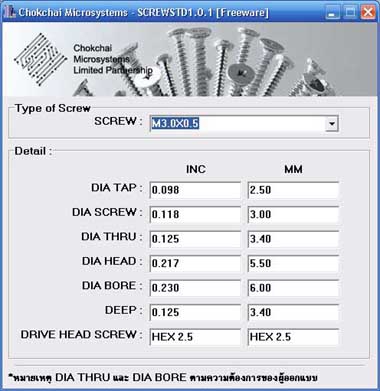The width and height of the screenshot is (380, 391).
Task: Click the DEEP label
Action: pyautogui.click(x=124, y=310)
